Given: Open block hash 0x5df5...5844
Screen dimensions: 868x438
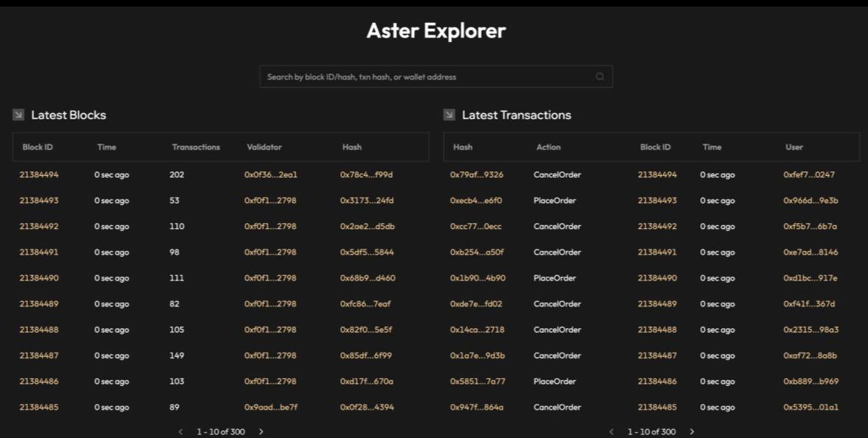Looking at the screenshot, I should tap(367, 252).
